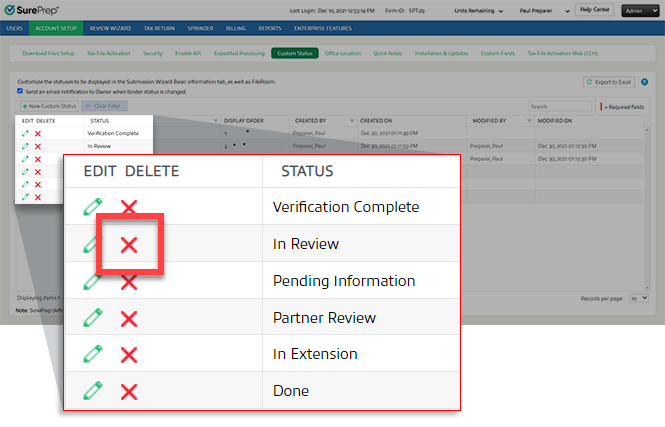Delete the Done status
Image resolution: width=665 pixels, height=427 pixels.
click(128, 391)
